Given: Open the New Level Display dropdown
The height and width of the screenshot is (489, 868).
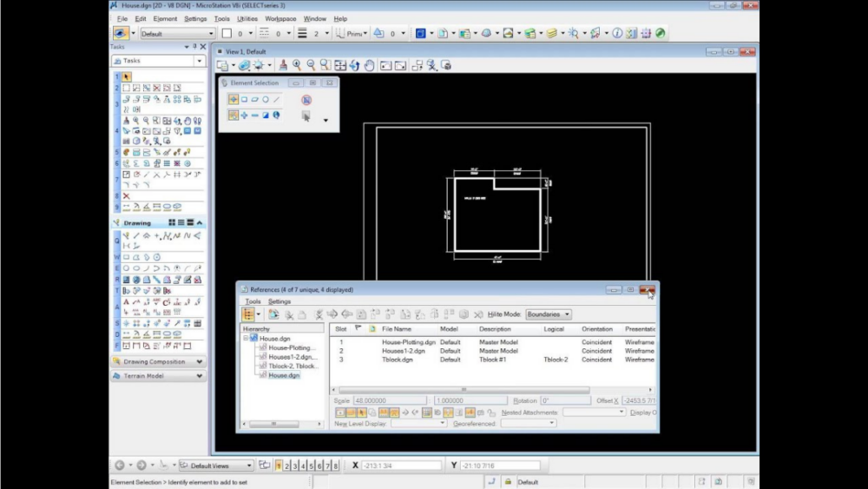Looking at the screenshot, I should 418,423.
